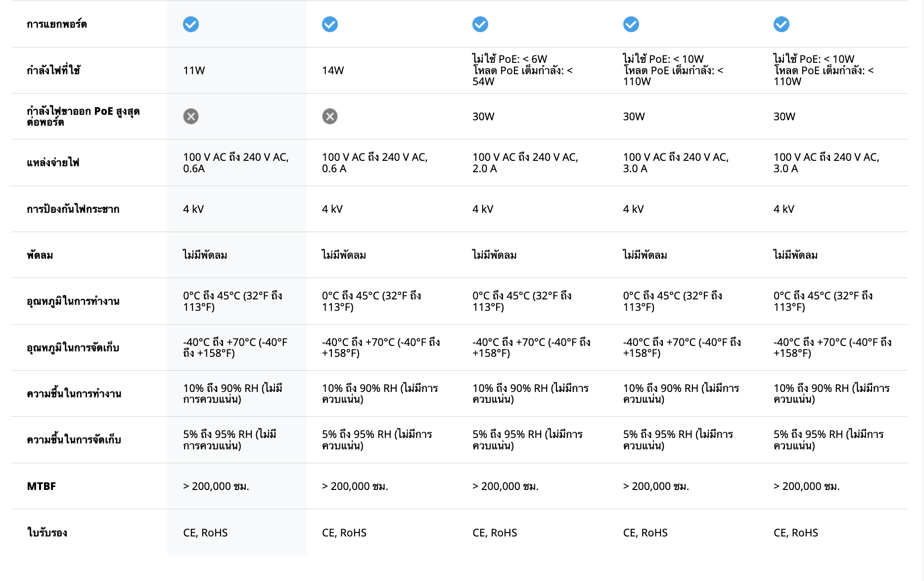Click the third column's port isolation checkmark
The image size is (924, 581).
pos(480,24)
